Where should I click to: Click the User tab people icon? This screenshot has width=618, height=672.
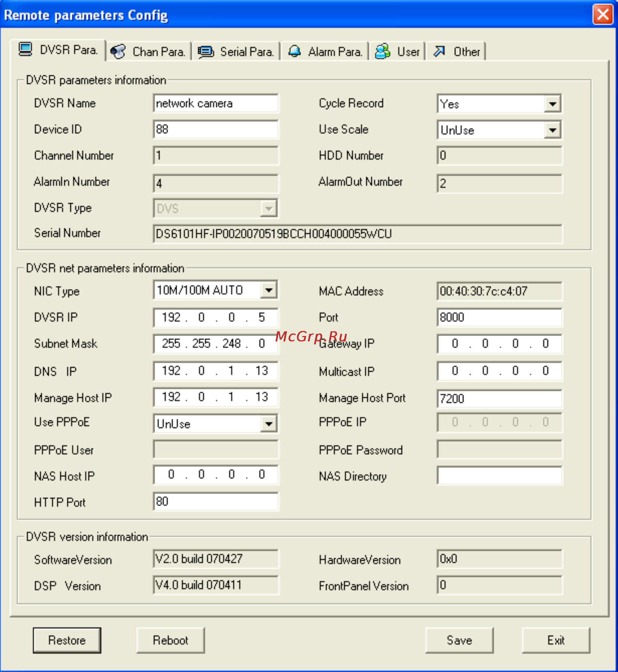click(382, 51)
